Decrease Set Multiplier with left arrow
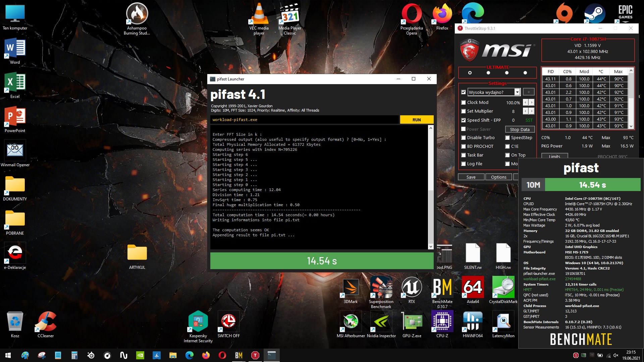 [526, 111]
